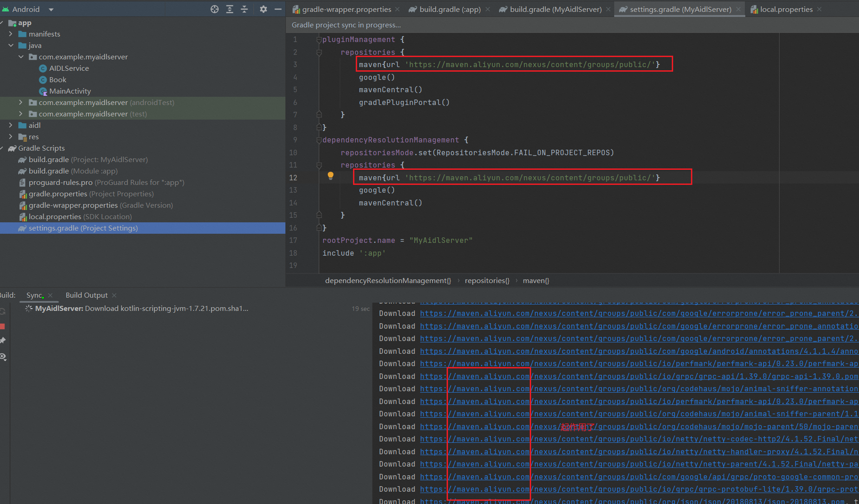The width and height of the screenshot is (859, 504).
Task: Select MainActivity in the project tree
Action: coord(70,91)
